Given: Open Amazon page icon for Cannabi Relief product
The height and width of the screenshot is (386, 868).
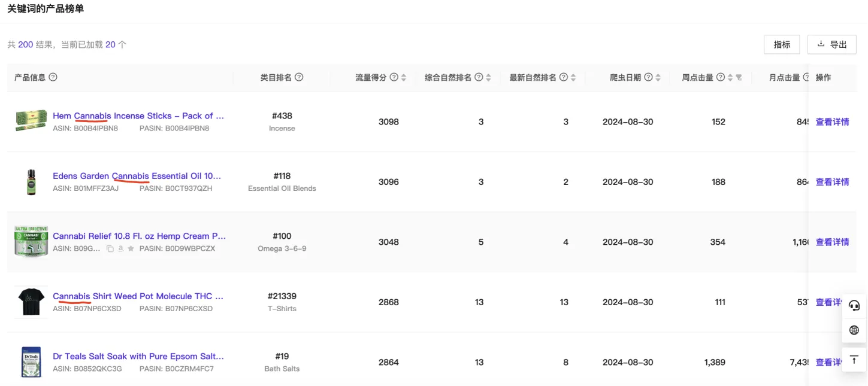Looking at the screenshot, I should click(x=120, y=248).
